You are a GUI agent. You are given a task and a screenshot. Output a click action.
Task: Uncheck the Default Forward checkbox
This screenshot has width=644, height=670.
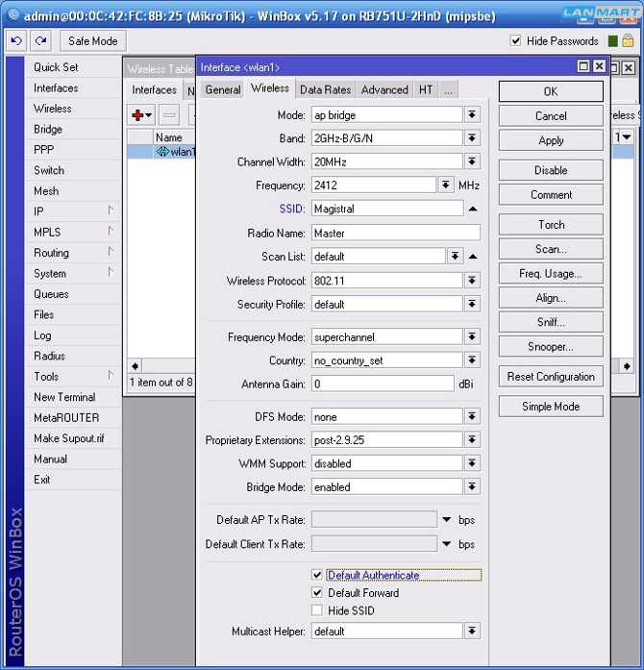coord(317,593)
